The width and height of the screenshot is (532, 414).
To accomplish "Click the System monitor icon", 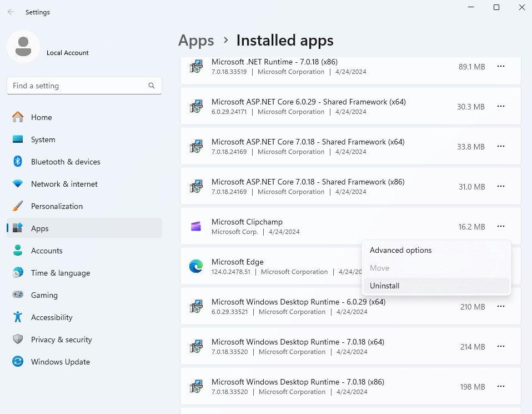I will tap(18, 139).
